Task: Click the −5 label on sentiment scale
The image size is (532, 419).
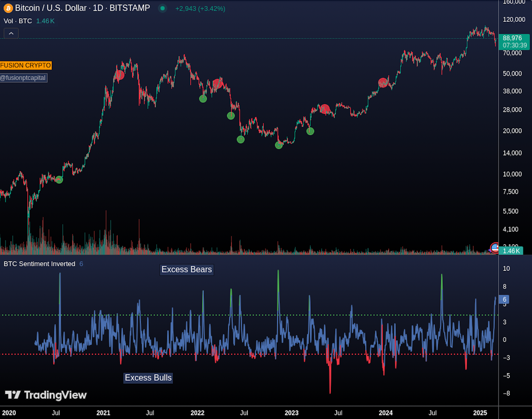Action: [506, 376]
